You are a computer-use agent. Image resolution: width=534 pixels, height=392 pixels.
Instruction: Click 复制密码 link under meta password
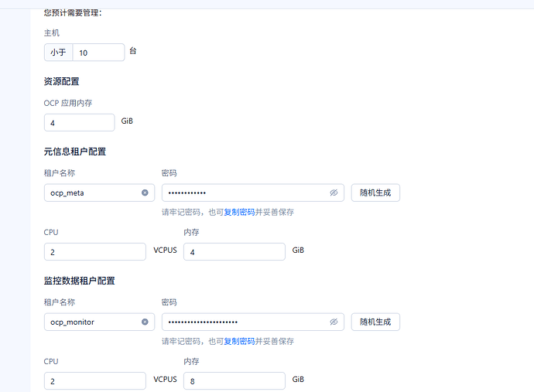(239, 212)
